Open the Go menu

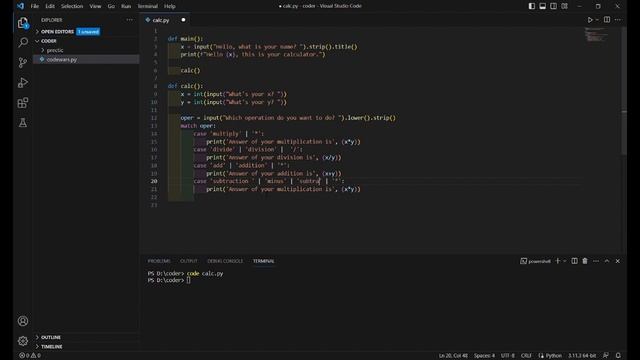coord(111,6)
